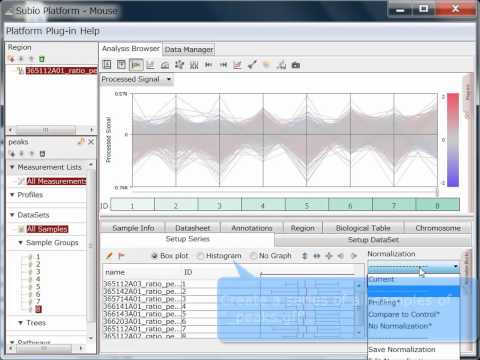Image resolution: width=480 pixels, height=360 pixels.
Task: Click the green icon in Region panel toolbar
Action: pyautogui.click(x=42, y=59)
